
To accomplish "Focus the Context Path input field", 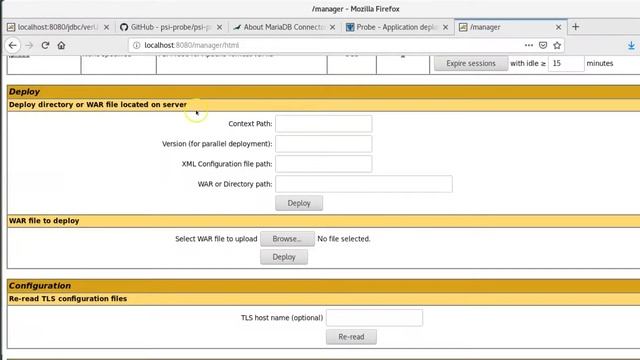I will 324,124.
